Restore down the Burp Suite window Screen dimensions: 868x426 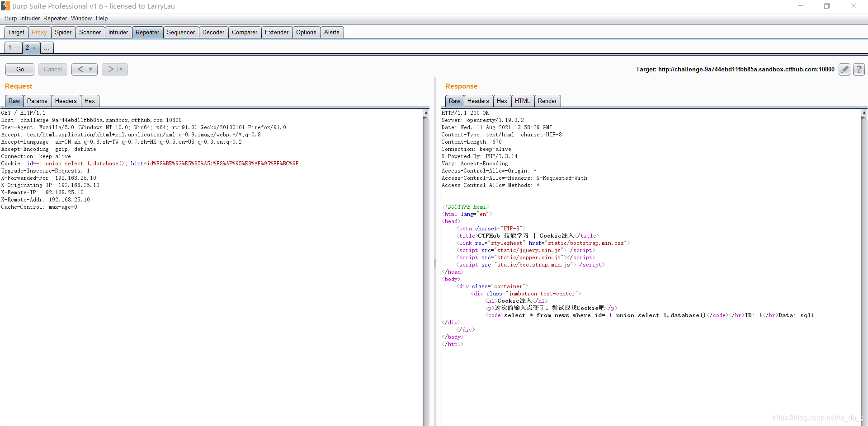pyautogui.click(x=827, y=6)
